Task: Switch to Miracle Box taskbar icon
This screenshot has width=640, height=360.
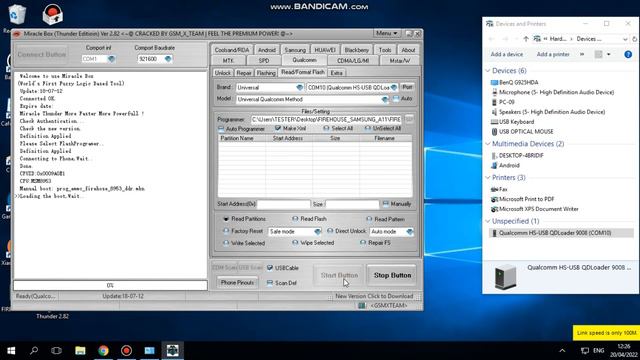Action: click(x=173, y=351)
